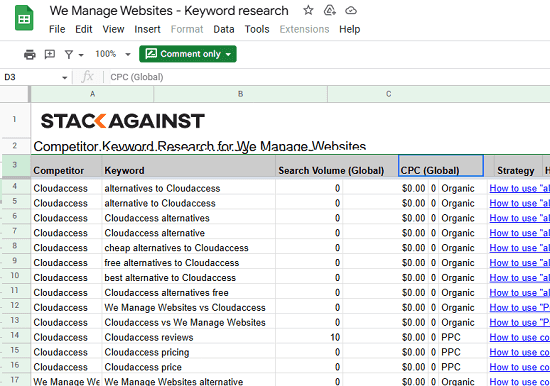Star the Keyword research document
The image size is (550, 386).
click(x=308, y=11)
